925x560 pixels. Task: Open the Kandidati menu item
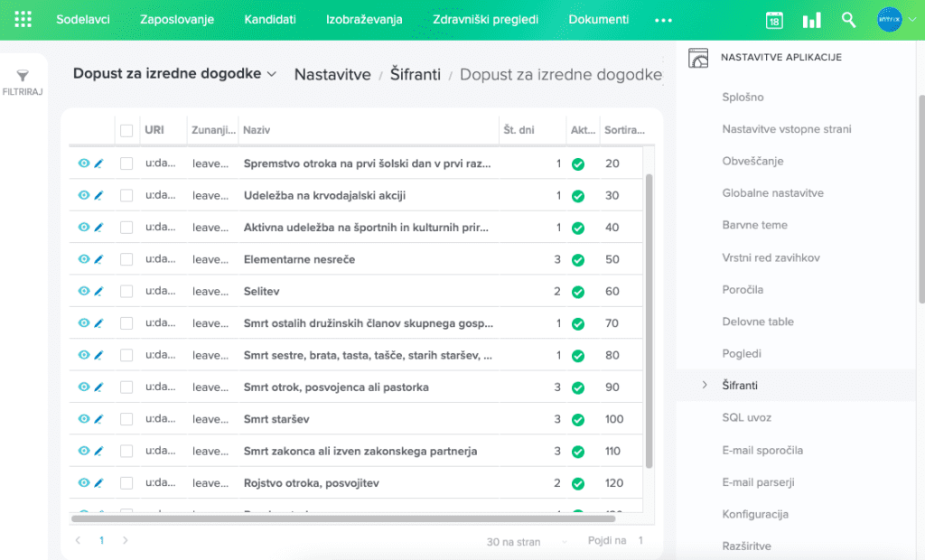[x=269, y=20]
